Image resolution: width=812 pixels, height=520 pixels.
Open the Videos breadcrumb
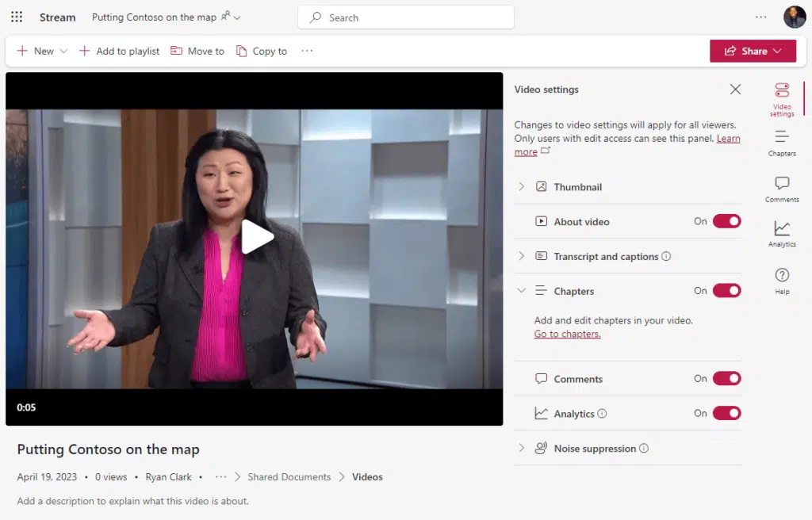pyautogui.click(x=367, y=477)
